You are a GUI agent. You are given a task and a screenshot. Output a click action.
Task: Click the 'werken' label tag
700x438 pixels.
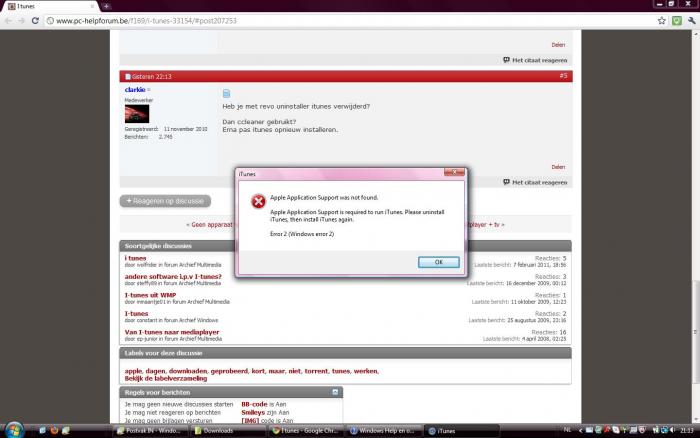tap(366, 371)
